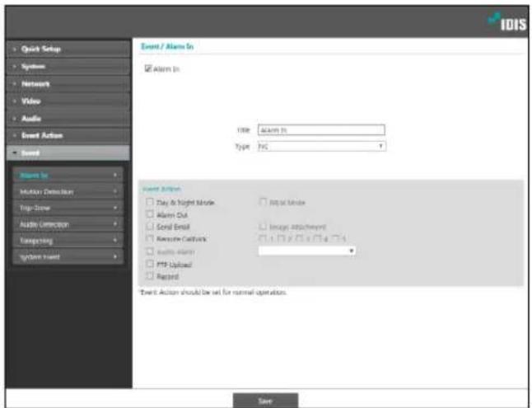This screenshot has height=408, width=532.
Task: Expand the System menu section
Action: point(68,66)
